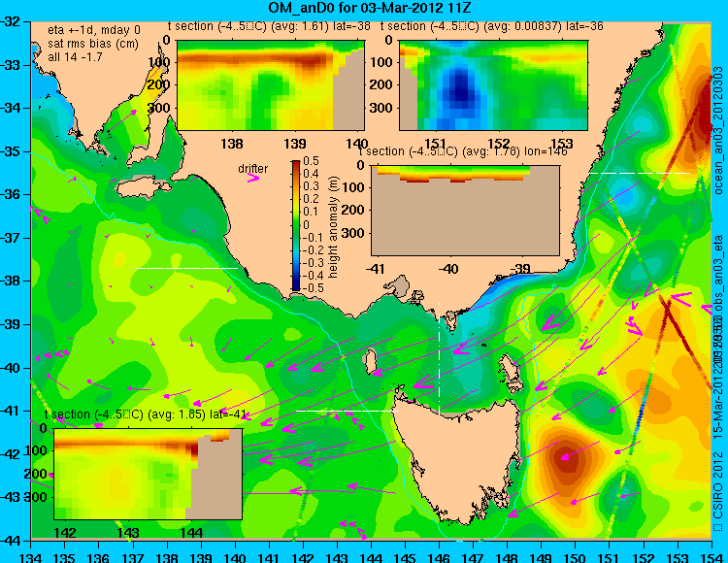Select the 'eta +-1d, mday 0' annotation
728x563 pixels.
pyautogui.click(x=94, y=30)
